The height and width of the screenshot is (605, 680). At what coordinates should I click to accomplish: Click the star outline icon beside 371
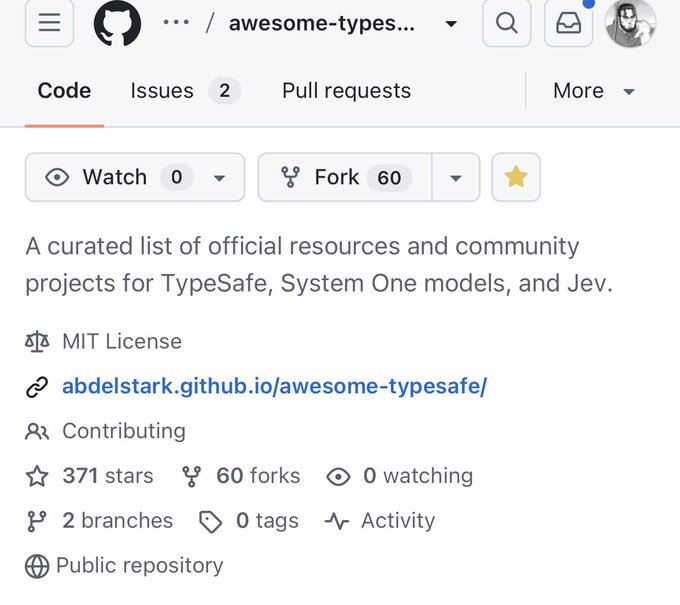pos(37,476)
